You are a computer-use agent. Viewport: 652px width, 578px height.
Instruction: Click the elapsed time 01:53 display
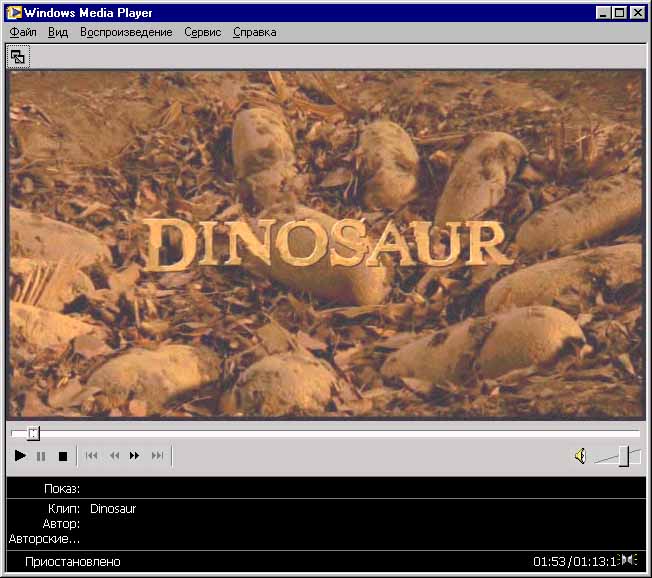[549, 562]
